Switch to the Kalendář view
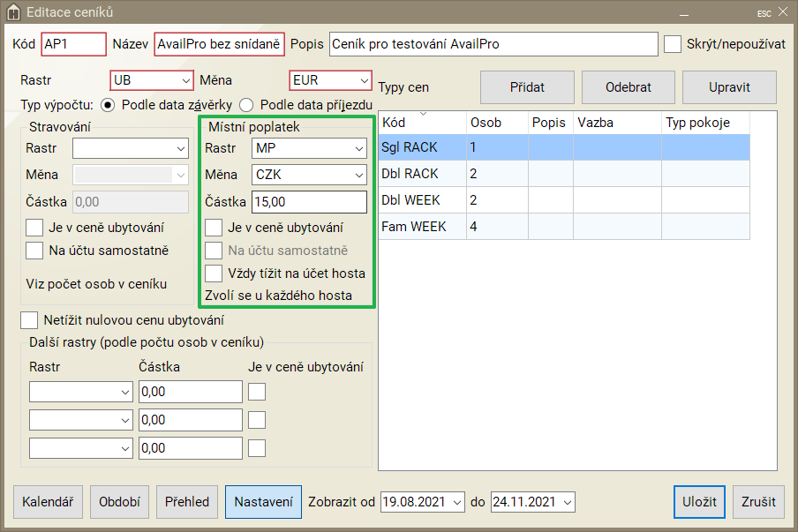 point(48,502)
